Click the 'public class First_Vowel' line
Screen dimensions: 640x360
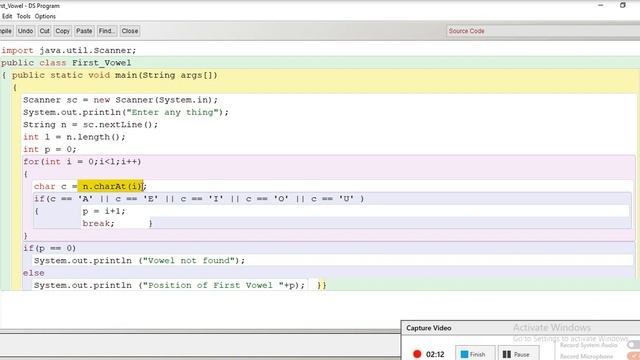(66, 63)
